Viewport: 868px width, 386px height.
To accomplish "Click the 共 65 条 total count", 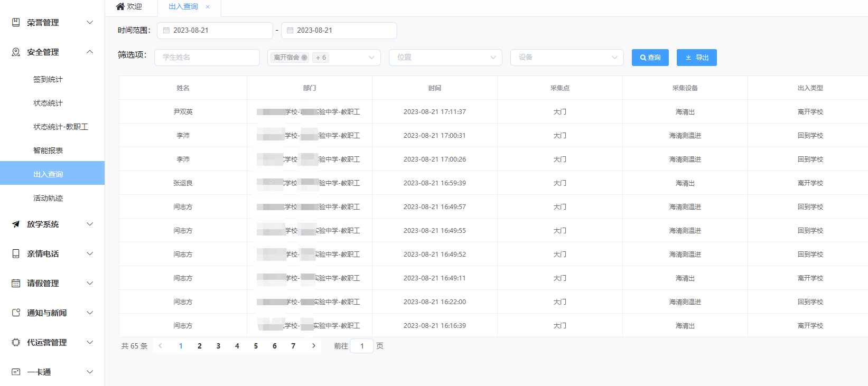I will (134, 346).
